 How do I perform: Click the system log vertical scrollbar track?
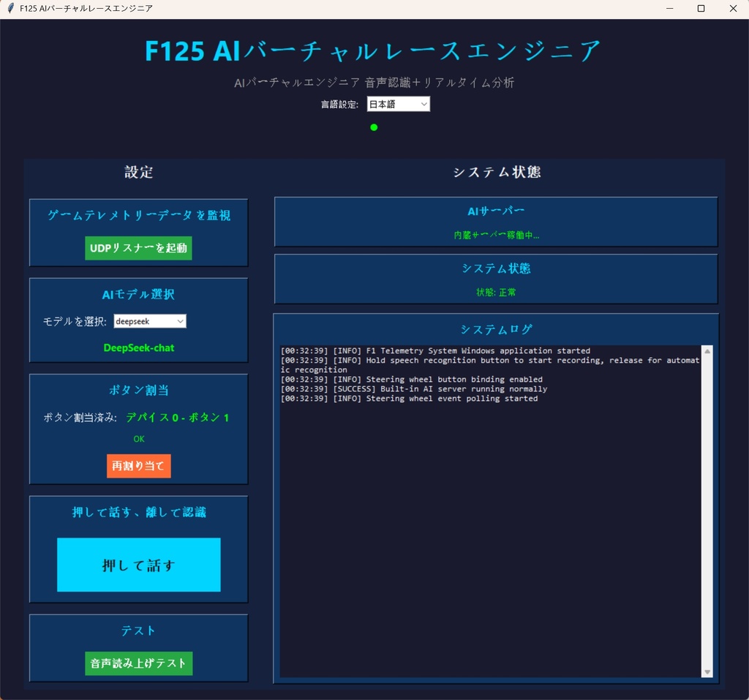click(707, 511)
